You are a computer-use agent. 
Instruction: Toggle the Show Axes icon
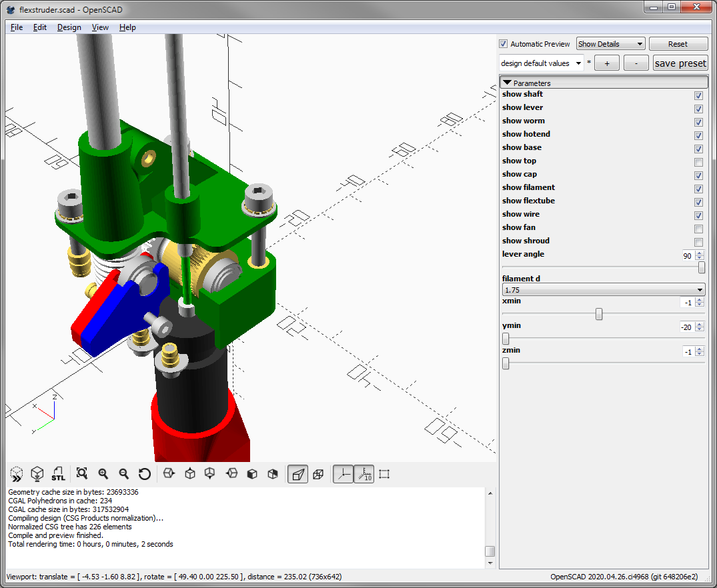click(343, 474)
